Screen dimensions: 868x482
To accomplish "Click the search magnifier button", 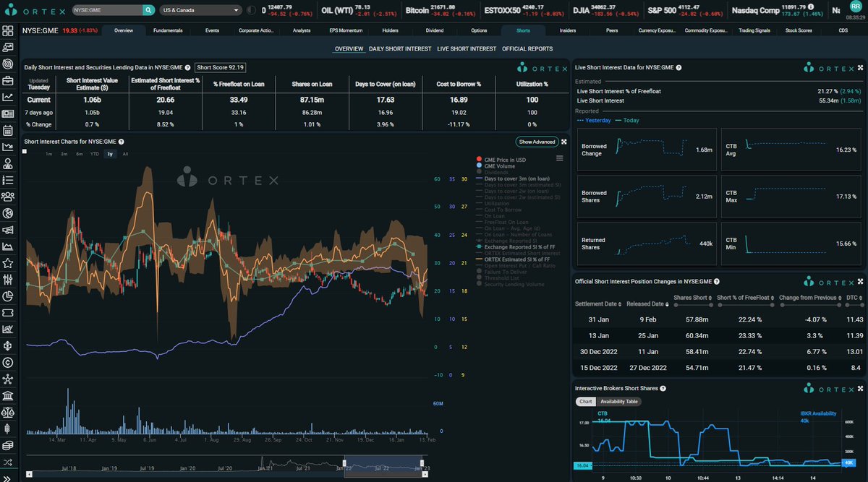I will tap(148, 11).
